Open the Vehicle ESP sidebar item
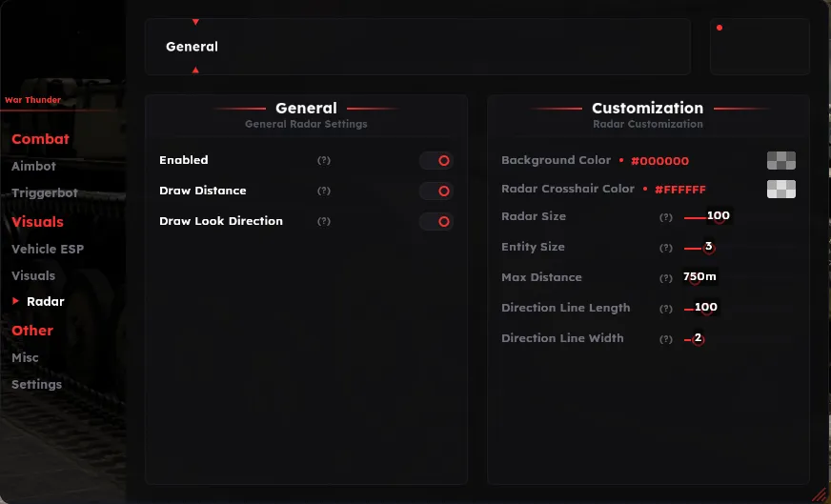The image size is (831, 504). tap(48, 249)
